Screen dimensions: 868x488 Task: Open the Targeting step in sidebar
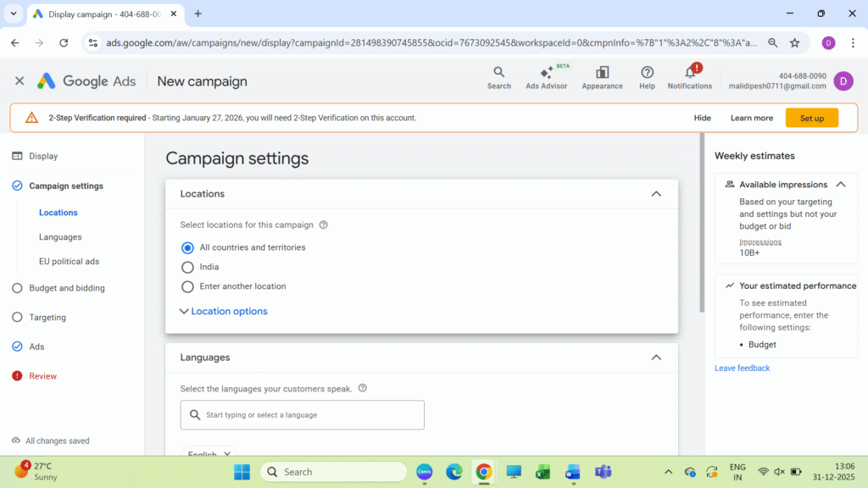coord(47,318)
